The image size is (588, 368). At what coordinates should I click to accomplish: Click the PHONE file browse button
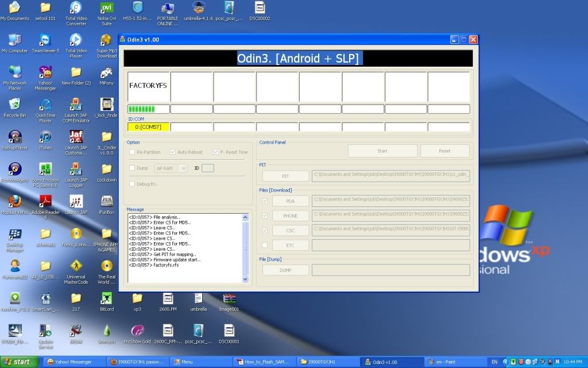click(x=291, y=216)
